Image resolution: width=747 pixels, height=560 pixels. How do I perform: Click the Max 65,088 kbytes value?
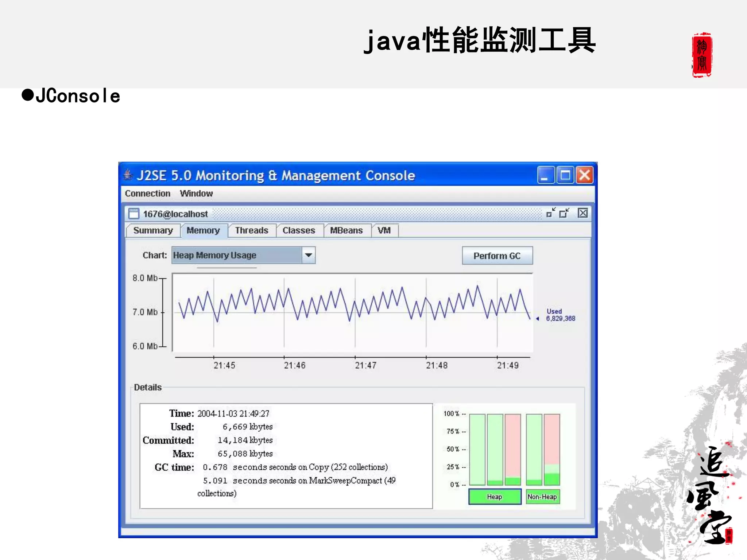pyautogui.click(x=245, y=454)
